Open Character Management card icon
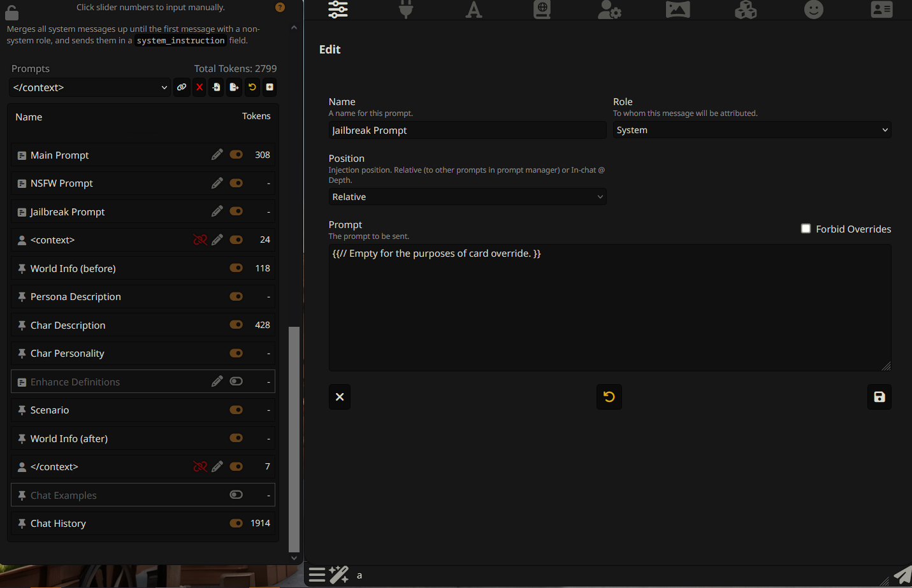 pos(881,9)
